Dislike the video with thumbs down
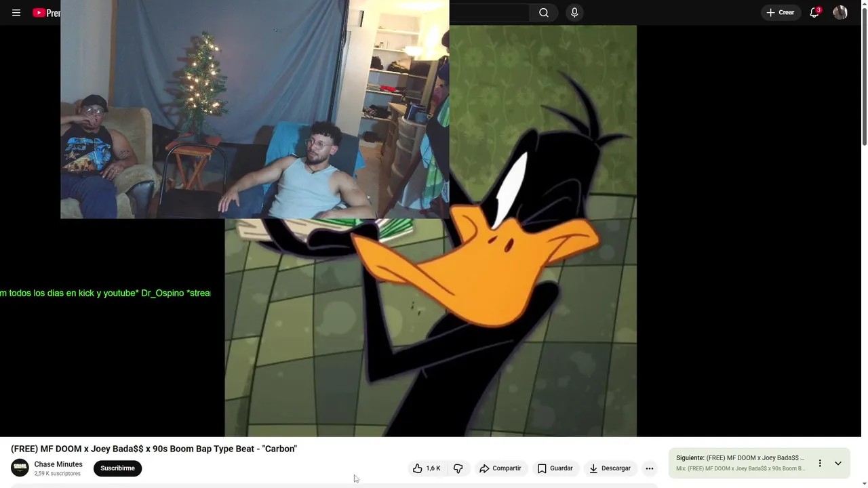Image resolution: width=868 pixels, height=488 pixels. point(458,468)
